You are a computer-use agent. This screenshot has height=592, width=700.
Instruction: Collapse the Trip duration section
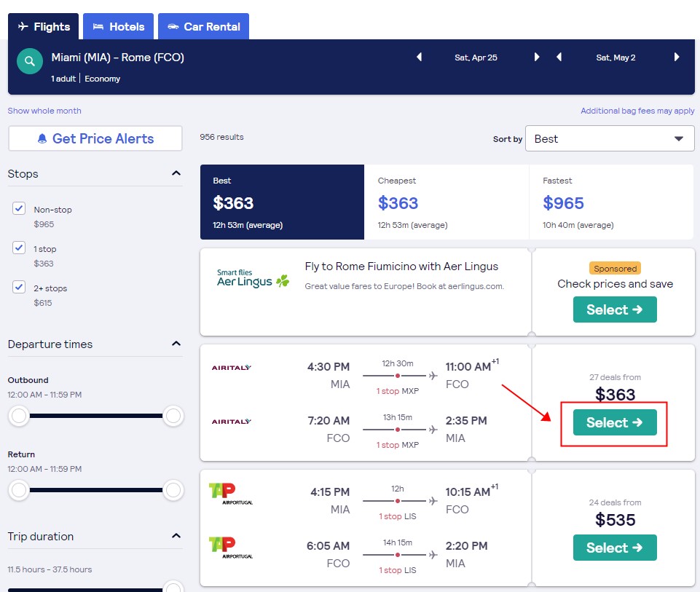176,536
